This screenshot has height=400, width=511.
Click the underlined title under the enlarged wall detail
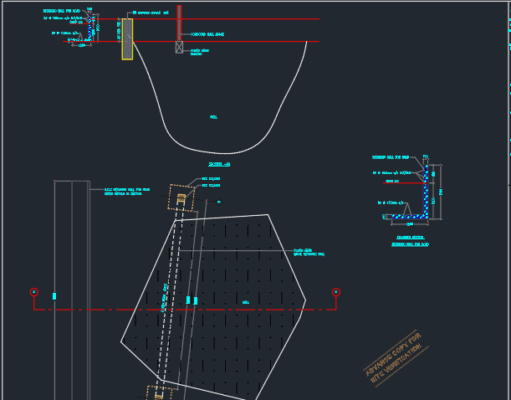410,241
